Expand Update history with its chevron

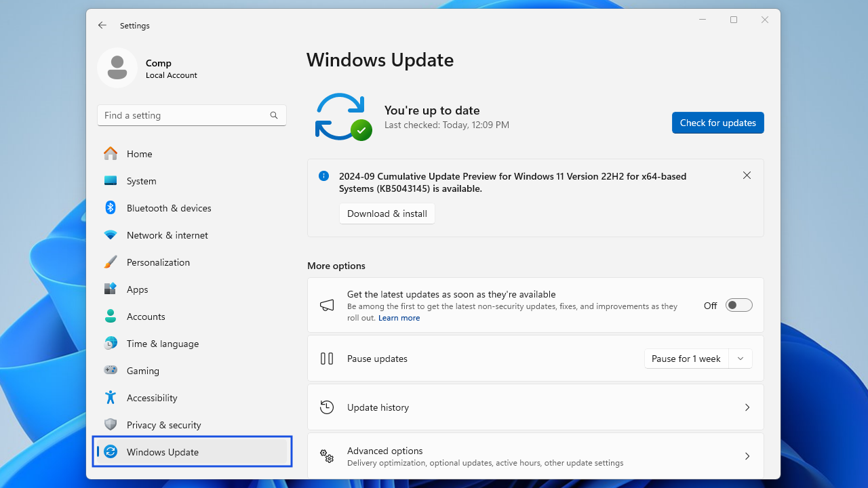click(747, 407)
